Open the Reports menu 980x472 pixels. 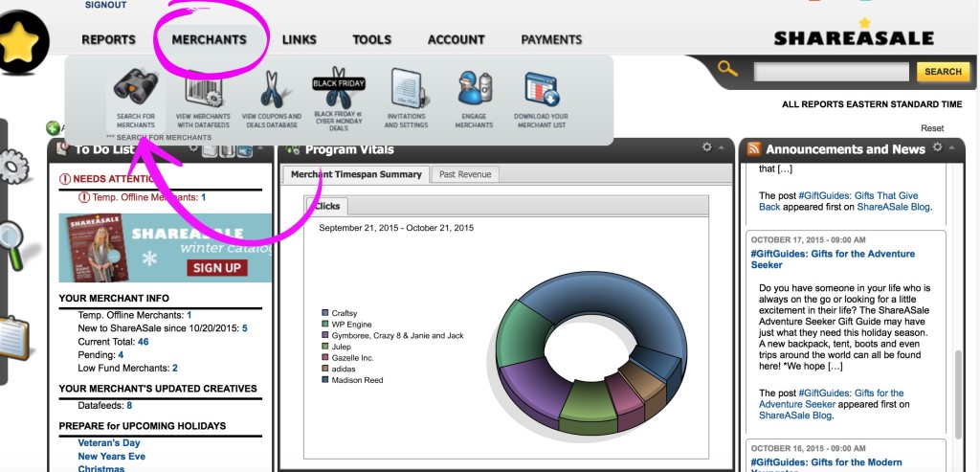click(108, 40)
